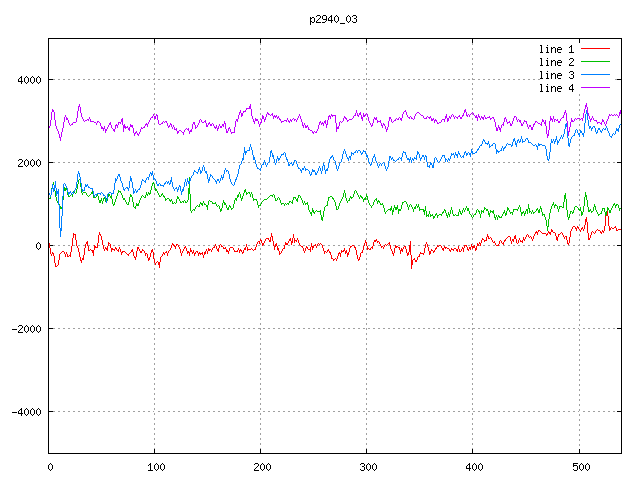Screen dimensions: 640x480
Task: Select the "line 2" legend label
Action: (x=557, y=62)
